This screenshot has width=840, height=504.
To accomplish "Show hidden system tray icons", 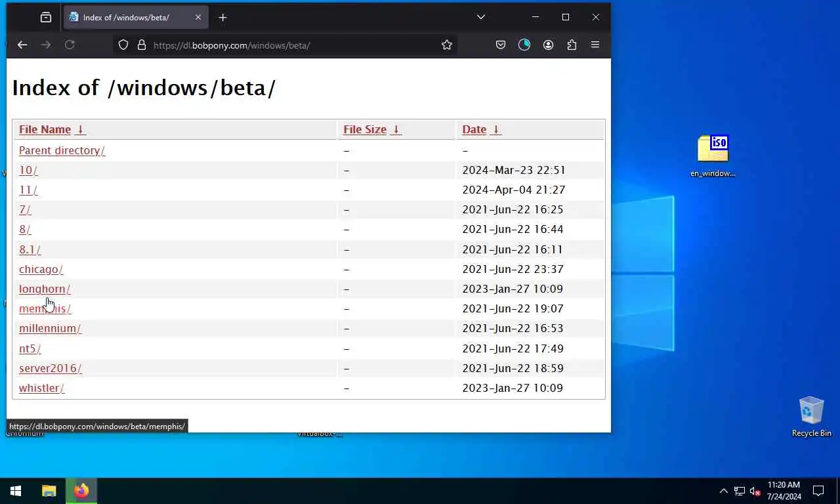I will coord(723,491).
